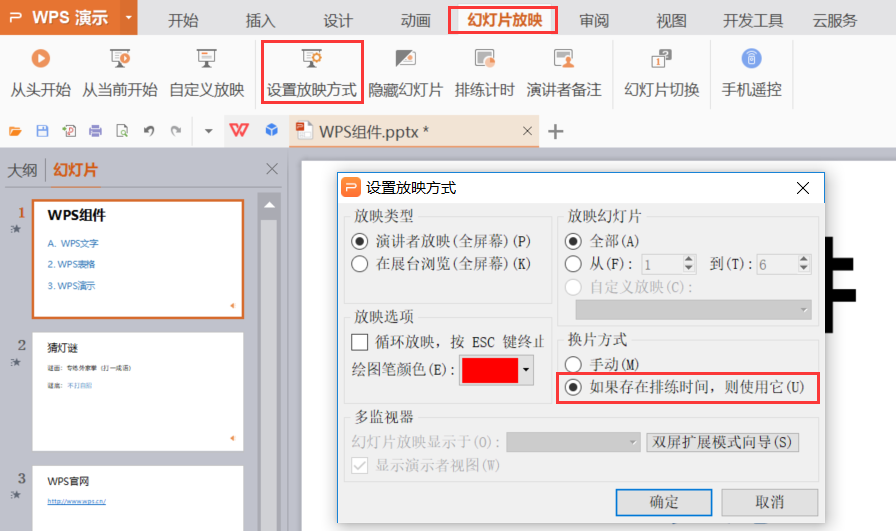Screen dimensions: 896x531
Task: Click the red W WPS home icon
Action: pos(239,130)
